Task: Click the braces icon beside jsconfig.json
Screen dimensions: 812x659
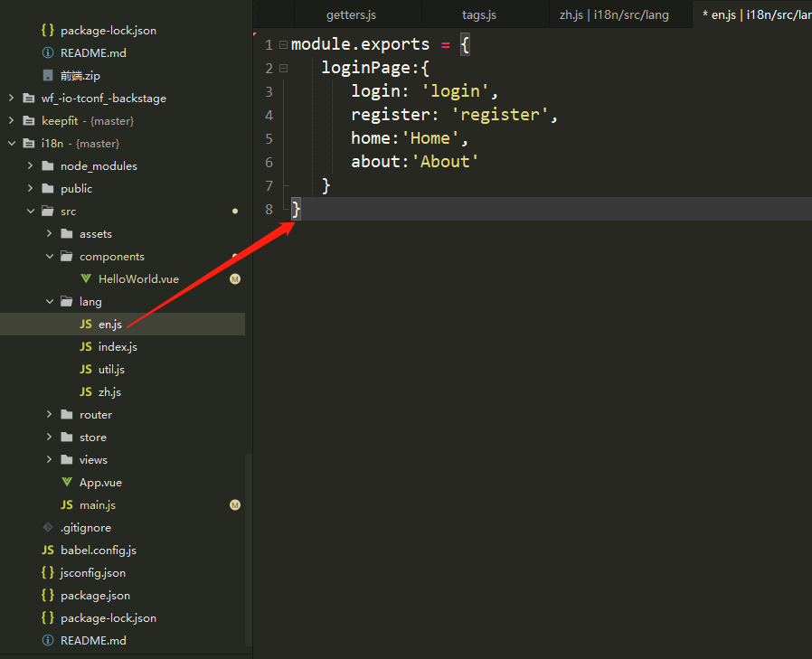Action: tap(48, 573)
